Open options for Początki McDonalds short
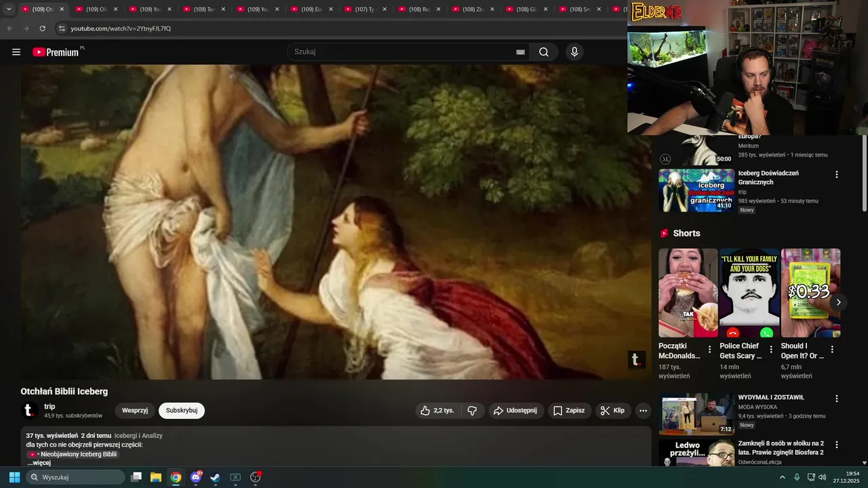This screenshot has height=488, width=868. 710,350
